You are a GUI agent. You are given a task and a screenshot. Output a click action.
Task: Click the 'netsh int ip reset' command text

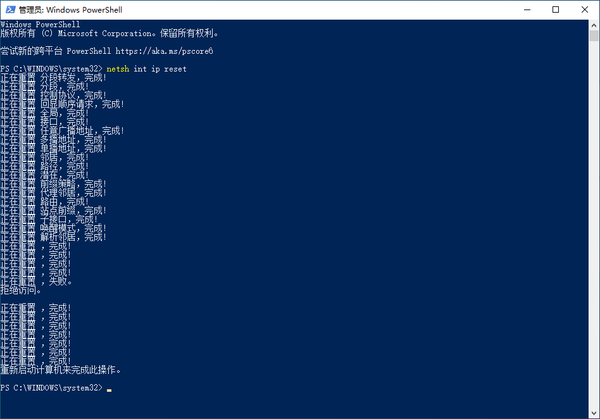click(x=147, y=69)
